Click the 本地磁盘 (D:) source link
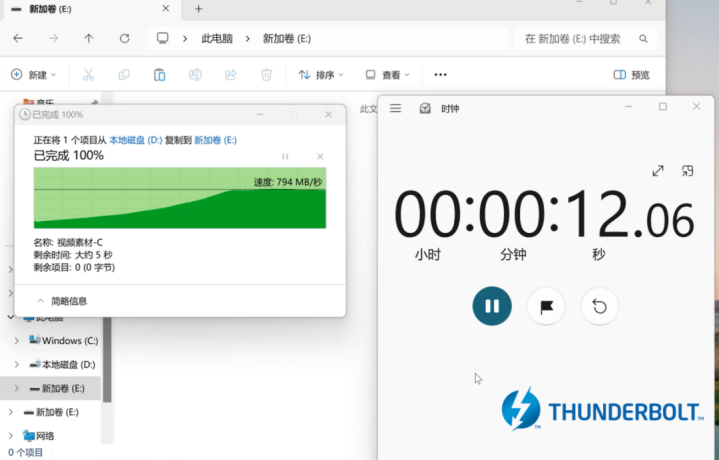 [135, 141]
